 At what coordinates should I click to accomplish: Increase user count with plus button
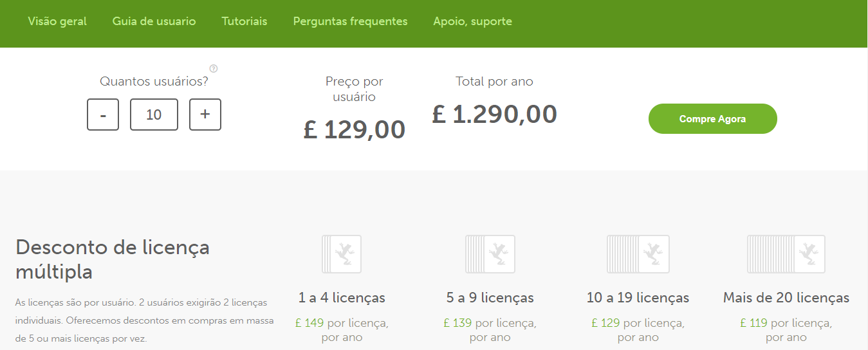tap(205, 115)
